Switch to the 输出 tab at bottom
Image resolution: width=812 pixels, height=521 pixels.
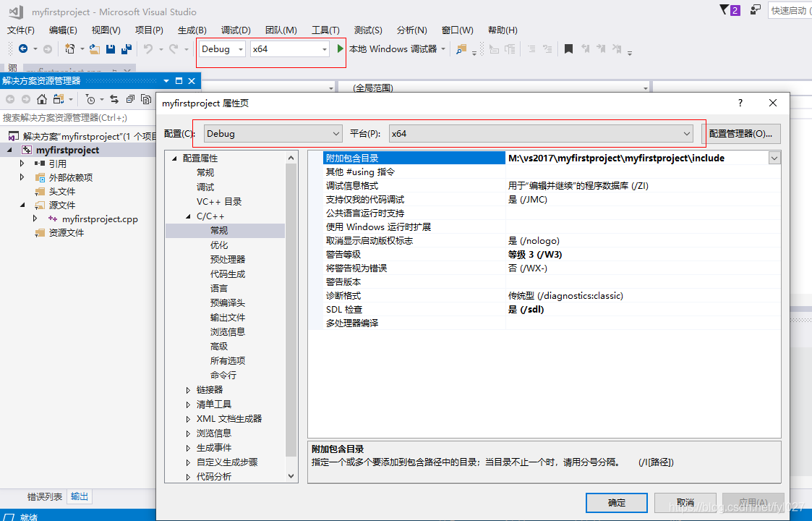click(80, 496)
